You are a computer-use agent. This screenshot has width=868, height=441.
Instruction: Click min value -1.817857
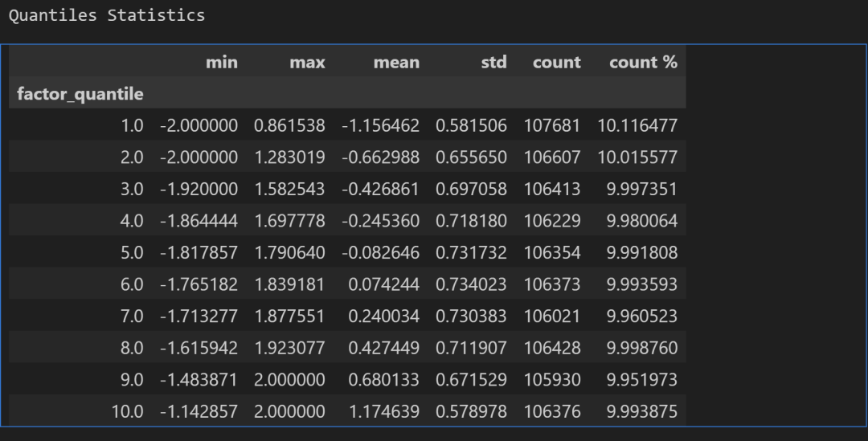pos(199,253)
